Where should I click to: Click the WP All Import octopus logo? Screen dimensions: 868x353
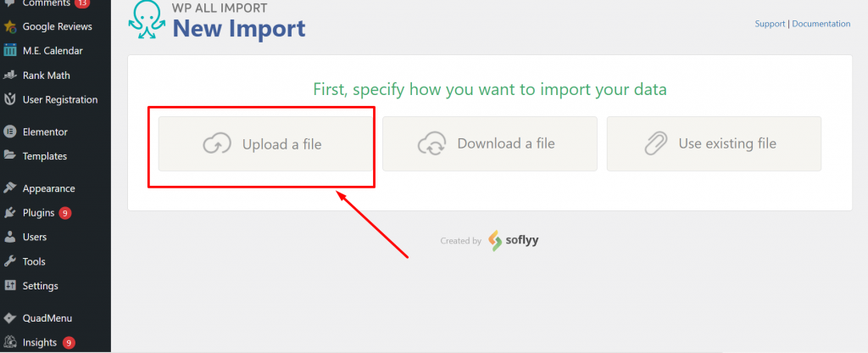(x=147, y=21)
